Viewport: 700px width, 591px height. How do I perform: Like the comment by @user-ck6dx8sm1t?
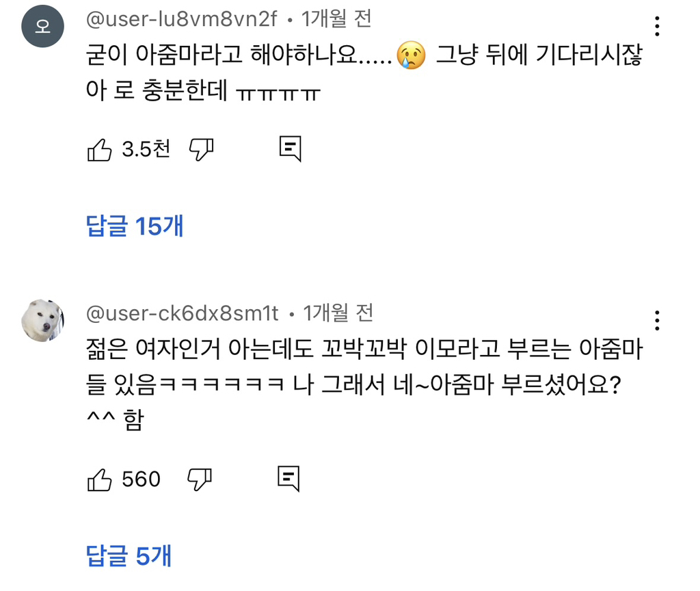tap(100, 480)
